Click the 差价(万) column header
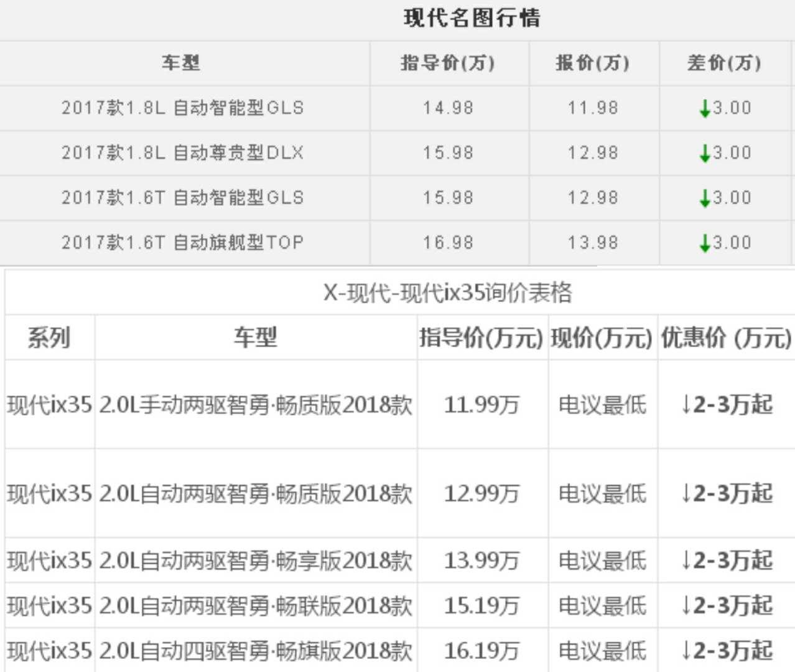This screenshot has height=672, width=795. pyautogui.click(x=723, y=63)
